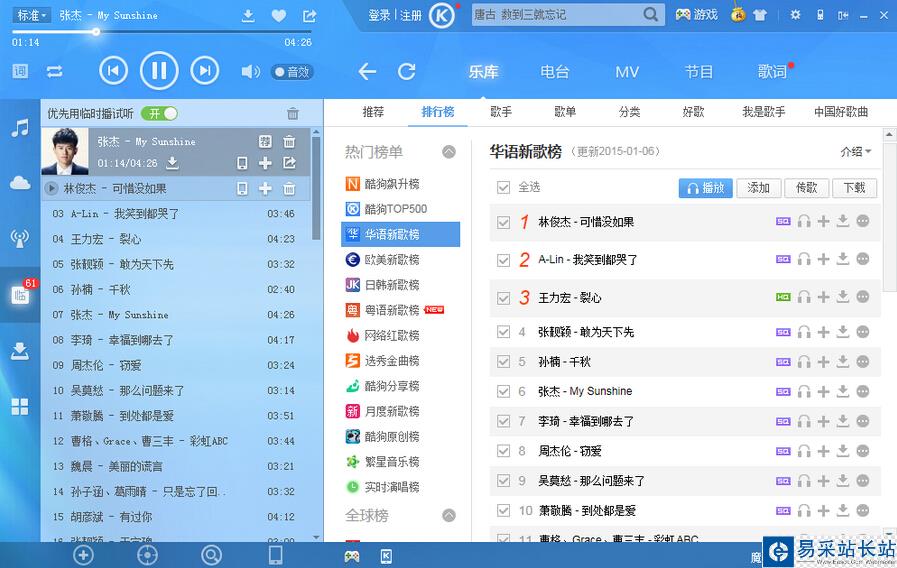The image size is (897, 568).
Task: Open the radio antenna sidebar icon
Action: (x=20, y=239)
